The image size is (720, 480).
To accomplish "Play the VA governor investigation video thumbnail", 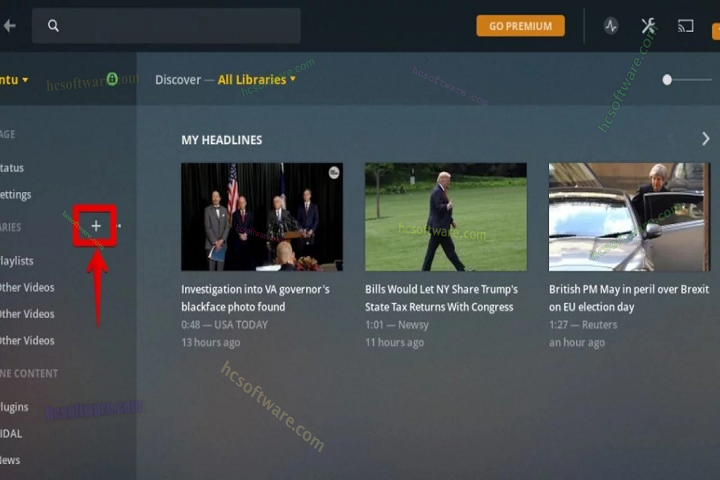I will point(262,217).
